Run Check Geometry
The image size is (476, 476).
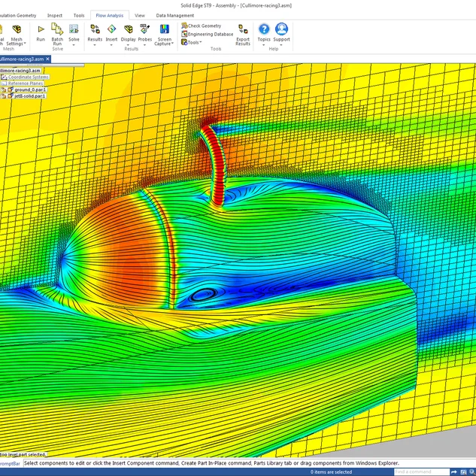tap(202, 26)
